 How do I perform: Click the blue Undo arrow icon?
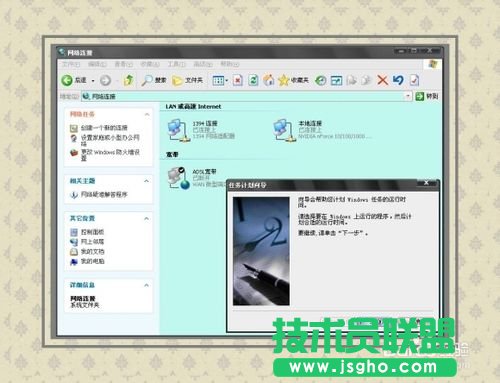pyautogui.click(x=398, y=80)
